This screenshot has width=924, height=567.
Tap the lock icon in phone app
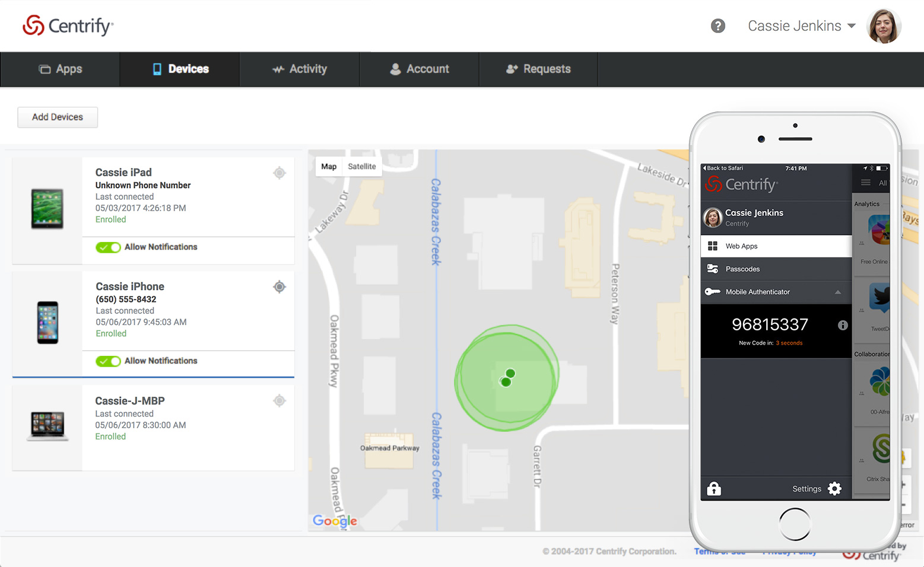pos(714,489)
